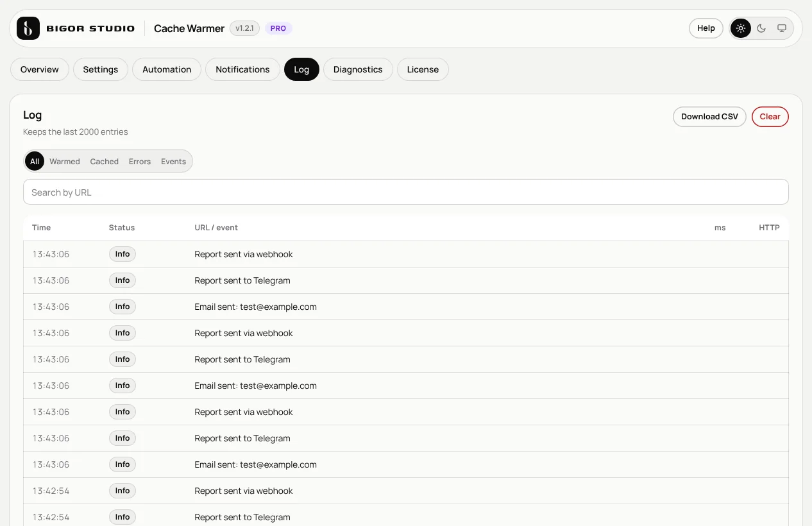This screenshot has width=812, height=526.
Task: Switch to dark theme moon icon
Action: point(761,28)
